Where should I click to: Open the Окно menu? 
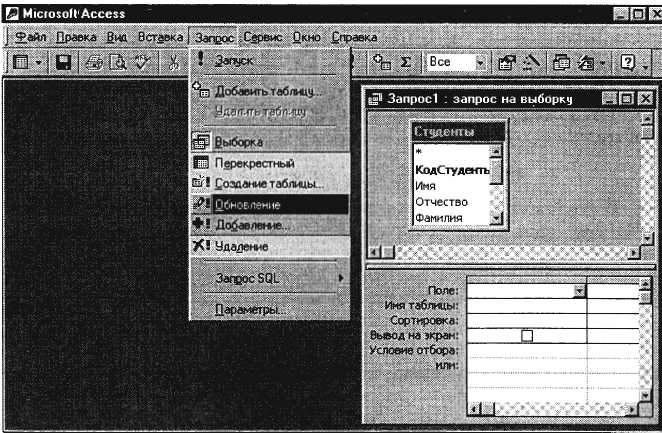click(x=307, y=37)
